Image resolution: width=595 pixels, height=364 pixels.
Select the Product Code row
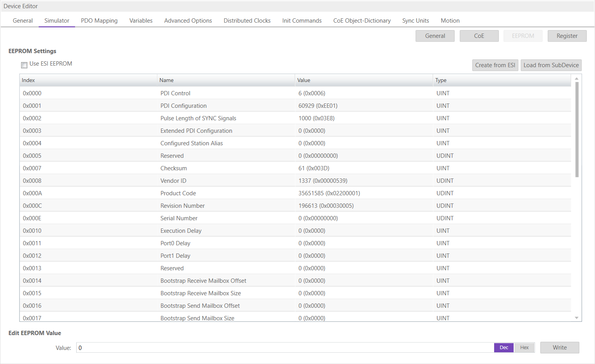[178, 193]
